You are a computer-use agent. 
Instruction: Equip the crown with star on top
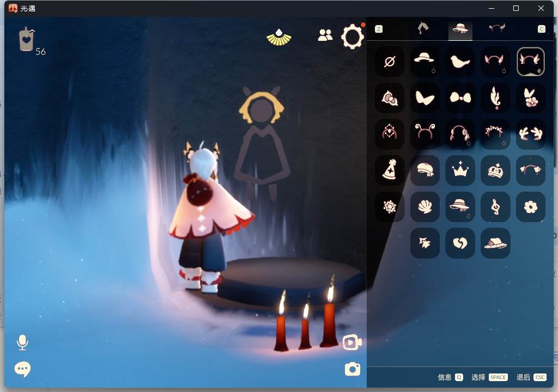point(460,170)
